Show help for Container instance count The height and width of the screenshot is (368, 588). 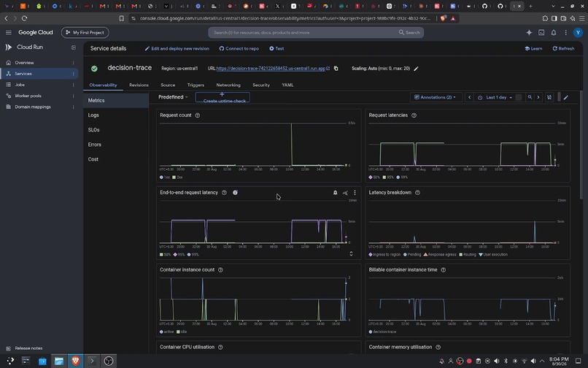[220, 270]
